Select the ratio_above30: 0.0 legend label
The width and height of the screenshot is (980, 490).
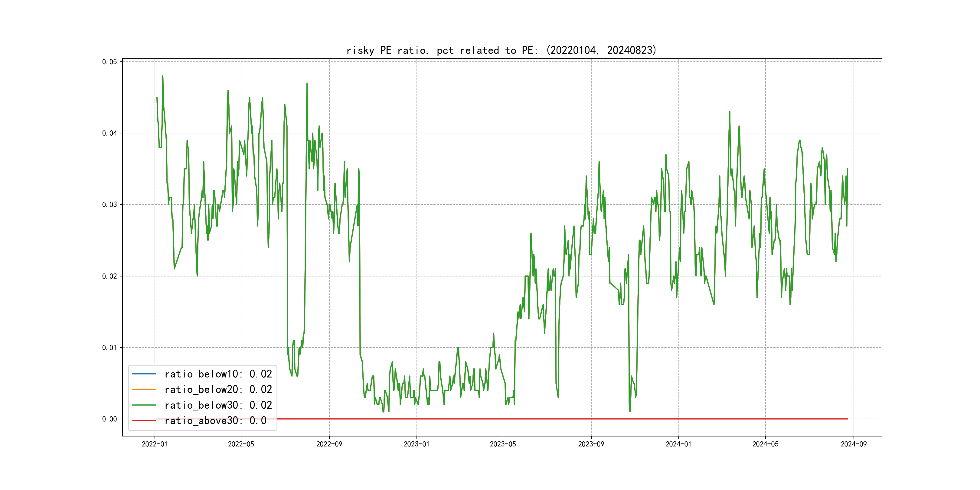click(x=215, y=420)
